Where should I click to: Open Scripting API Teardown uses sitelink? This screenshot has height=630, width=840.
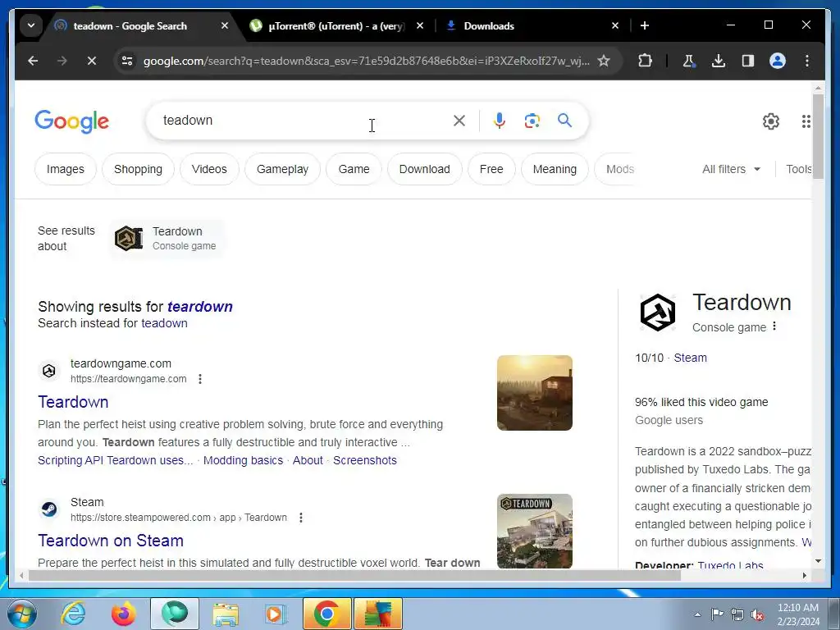pyautogui.click(x=115, y=461)
